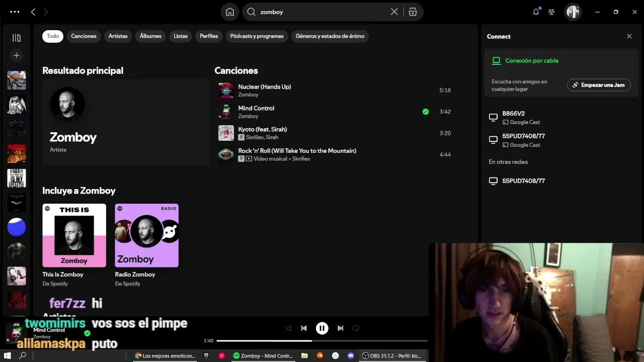Select the Pódcasts y programas filter chip
Image resolution: width=644 pixels, height=362 pixels.
point(257,36)
